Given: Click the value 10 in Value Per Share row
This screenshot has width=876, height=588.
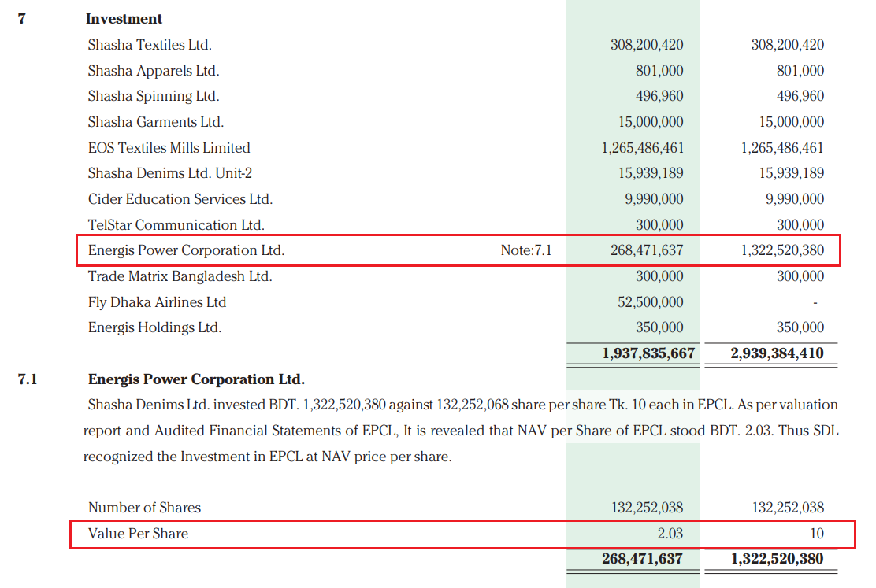Looking at the screenshot, I should [x=817, y=534].
